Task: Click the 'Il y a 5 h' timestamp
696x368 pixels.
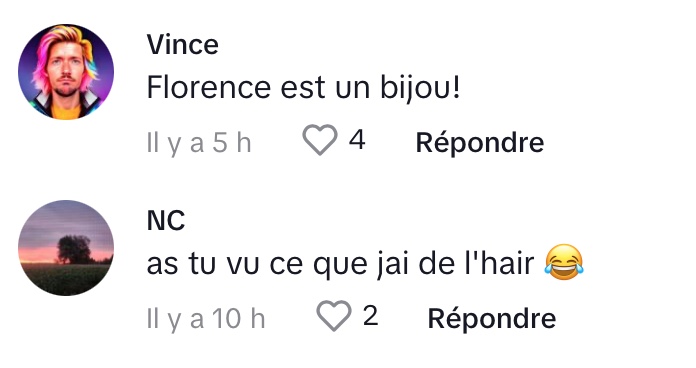Action: (x=199, y=143)
